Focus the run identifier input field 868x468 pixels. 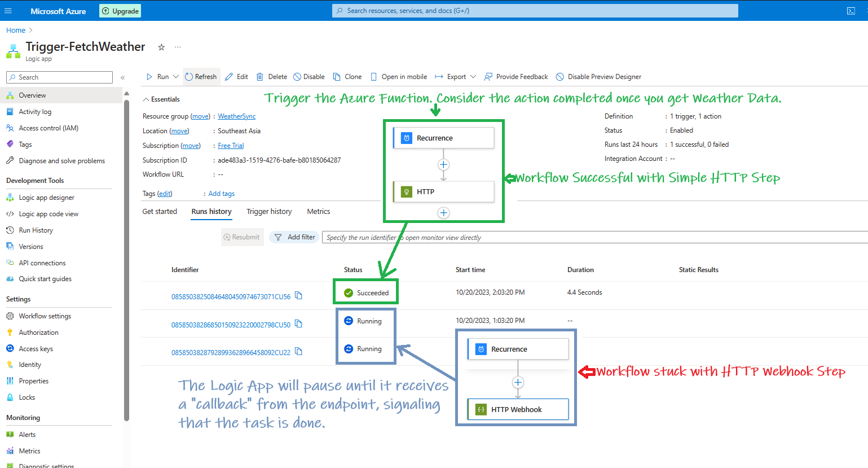coord(595,237)
